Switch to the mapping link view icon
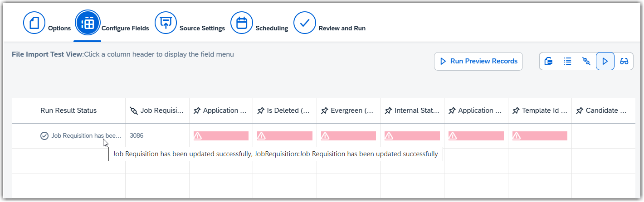Screen dimensions: 644x202 click(x=586, y=61)
